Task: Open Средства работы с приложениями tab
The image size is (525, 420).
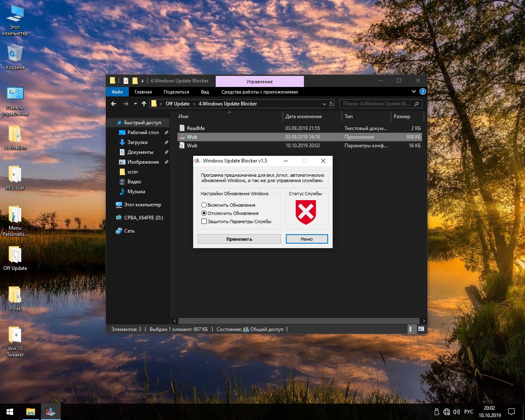Action: click(x=260, y=92)
